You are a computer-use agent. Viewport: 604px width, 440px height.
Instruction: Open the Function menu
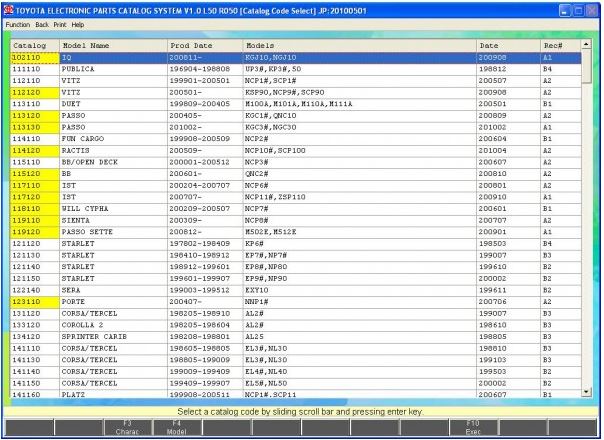(x=18, y=25)
